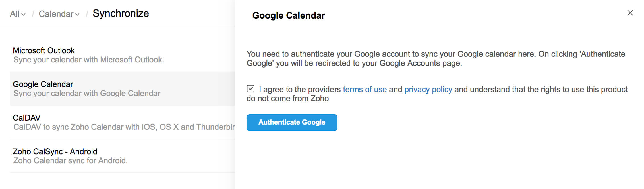Click "Sync your calendar with Google Calendar" subtitle

coord(87,93)
